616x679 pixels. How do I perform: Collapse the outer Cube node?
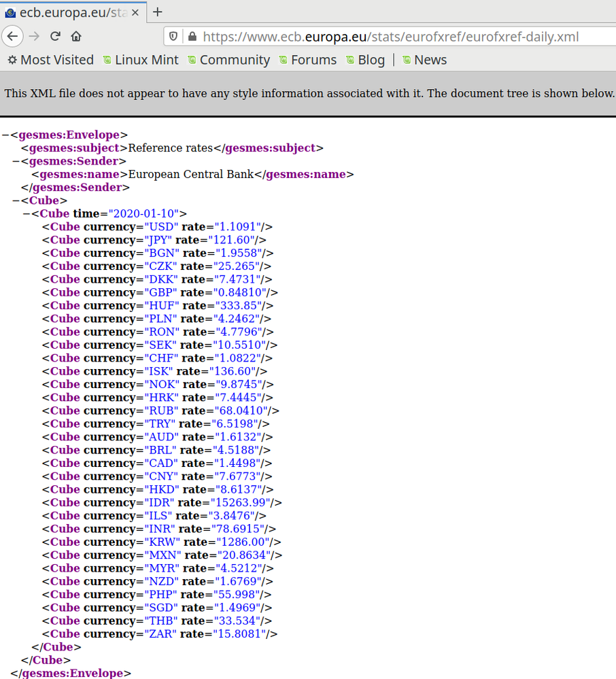pos(16,201)
